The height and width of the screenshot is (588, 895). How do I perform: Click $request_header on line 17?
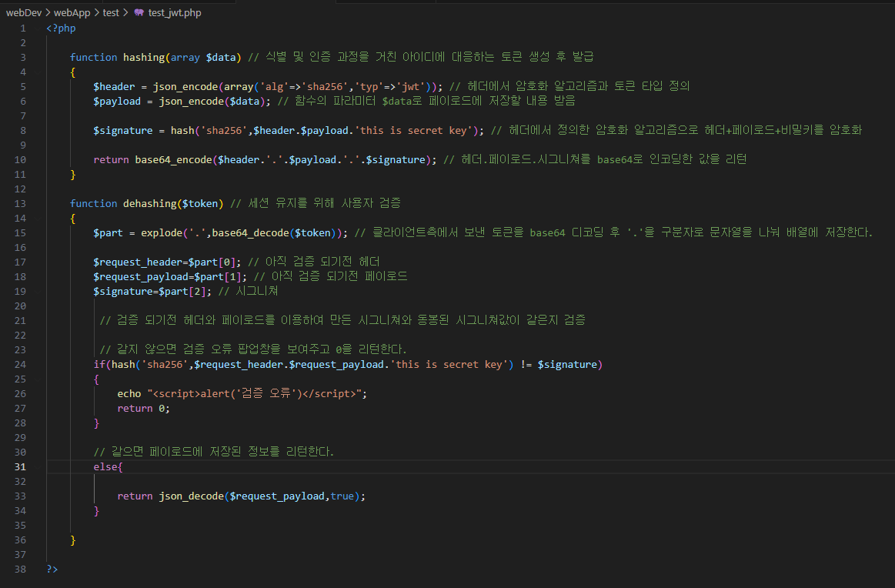coord(138,262)
